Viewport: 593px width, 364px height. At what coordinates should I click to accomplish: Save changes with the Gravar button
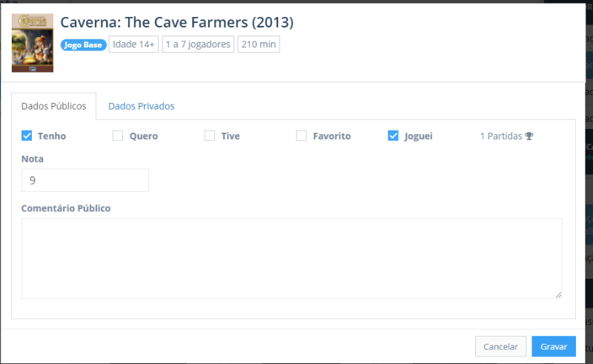(x=553, y=346)
